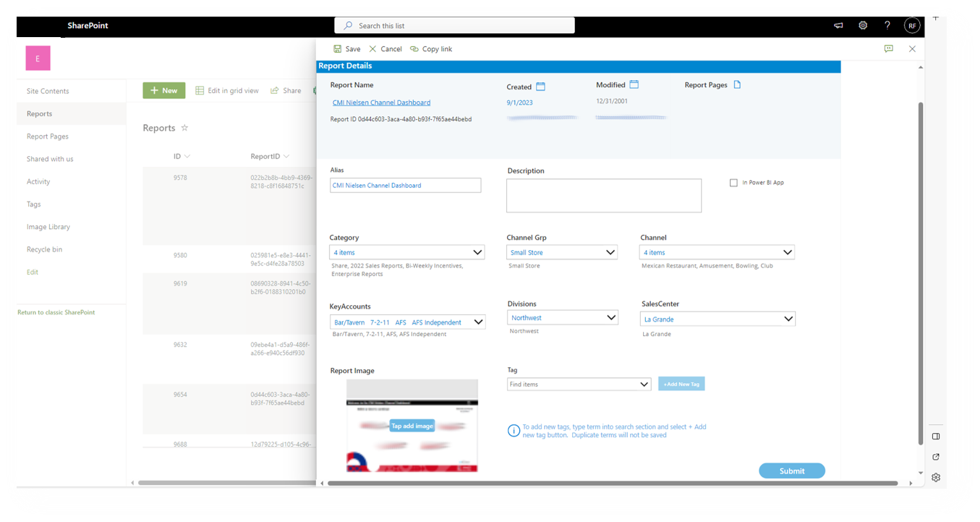Viewport: 980px width, 522px height.
Task: Open the Report Pages document icon
Action: [x=737, y=84]
